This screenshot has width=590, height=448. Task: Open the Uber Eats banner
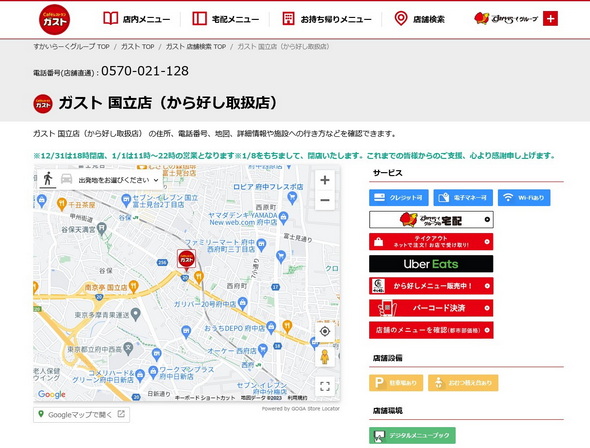click(x=431, y=264)
